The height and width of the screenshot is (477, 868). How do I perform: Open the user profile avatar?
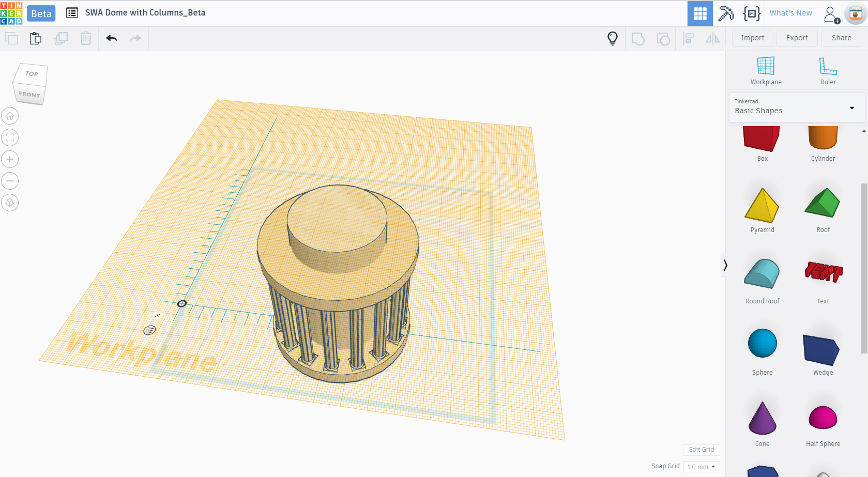point(856,14)
